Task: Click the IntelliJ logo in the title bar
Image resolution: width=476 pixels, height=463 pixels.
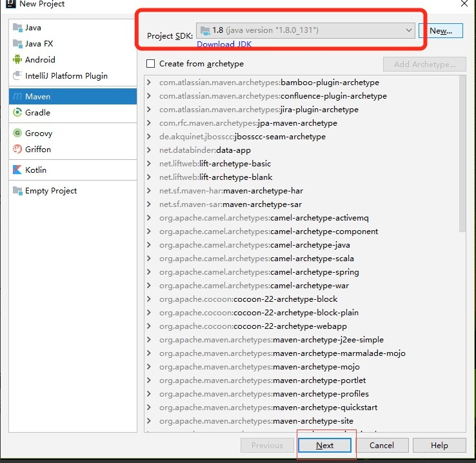Action: coord(10,4)
